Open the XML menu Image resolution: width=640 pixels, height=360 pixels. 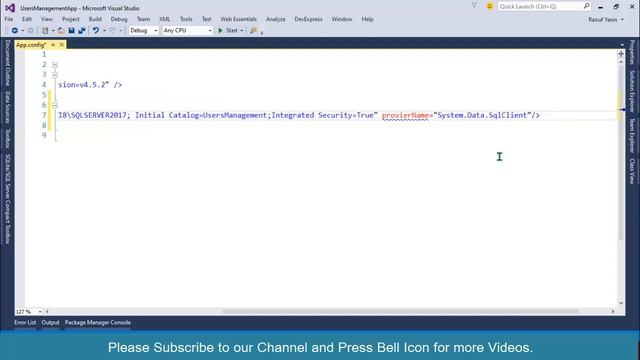[164, 19]
